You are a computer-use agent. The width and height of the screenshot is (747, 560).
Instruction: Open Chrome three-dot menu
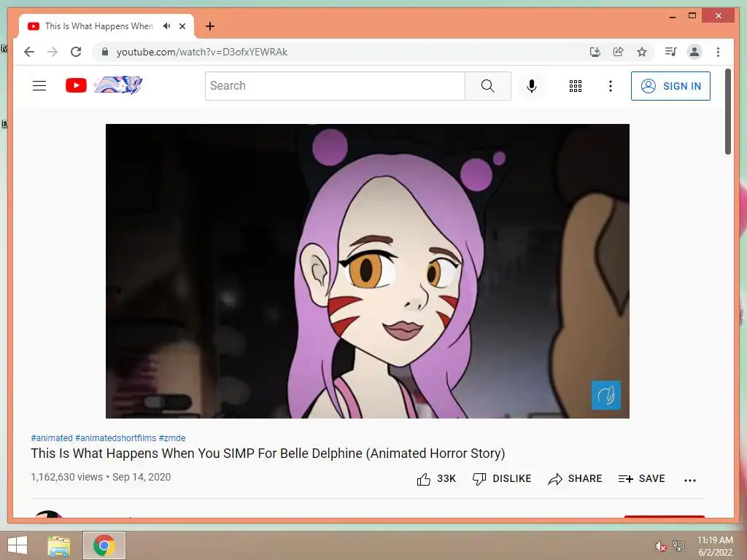pos(718,52)
